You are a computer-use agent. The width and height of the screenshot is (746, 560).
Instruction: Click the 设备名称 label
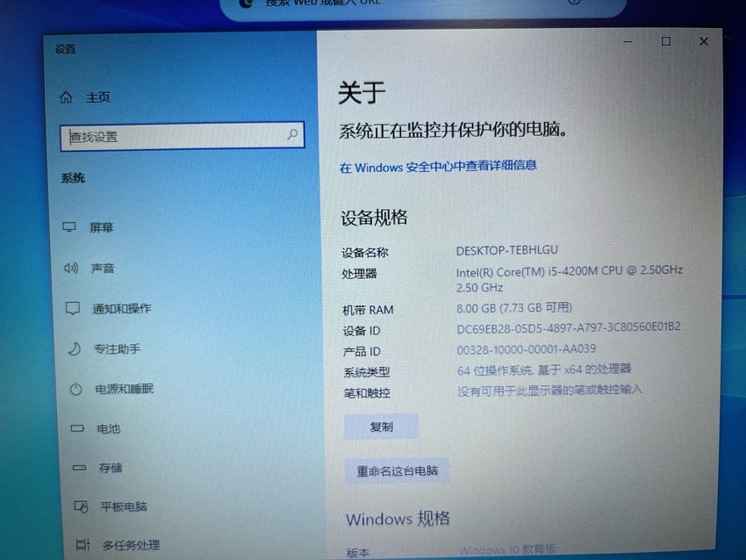(365, 252)
